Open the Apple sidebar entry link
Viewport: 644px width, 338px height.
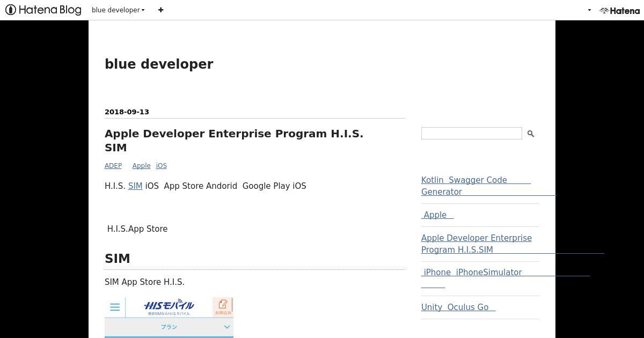click(437, 215)
